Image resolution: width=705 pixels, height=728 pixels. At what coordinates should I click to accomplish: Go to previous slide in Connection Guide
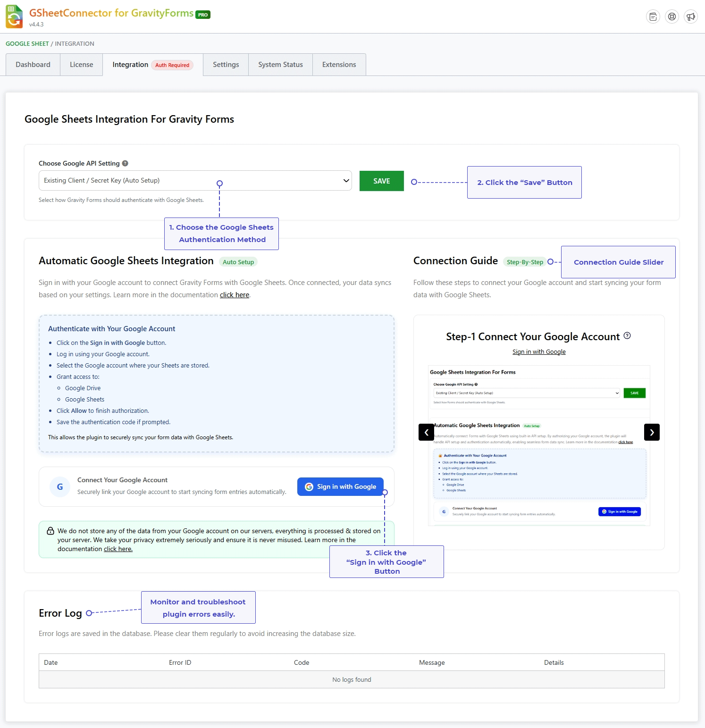(x=426, y=432)
